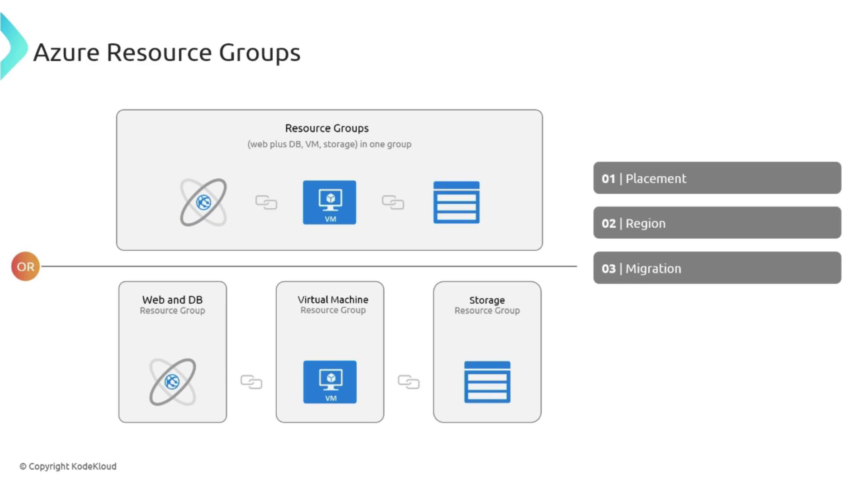This screenshot has height=488, width=868.
Task: Click the VM icon in the Resource Groups box
Action: (330, 202)
